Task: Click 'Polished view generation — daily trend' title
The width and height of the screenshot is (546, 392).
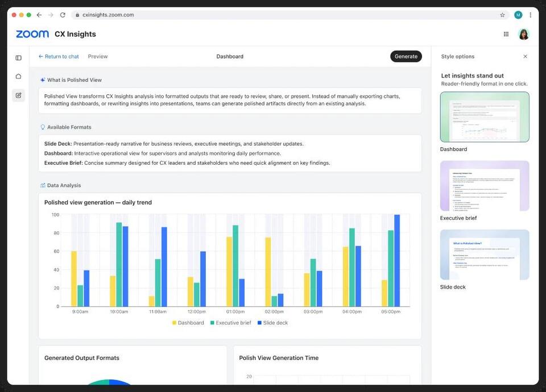Action: click(x=98, y=202)
